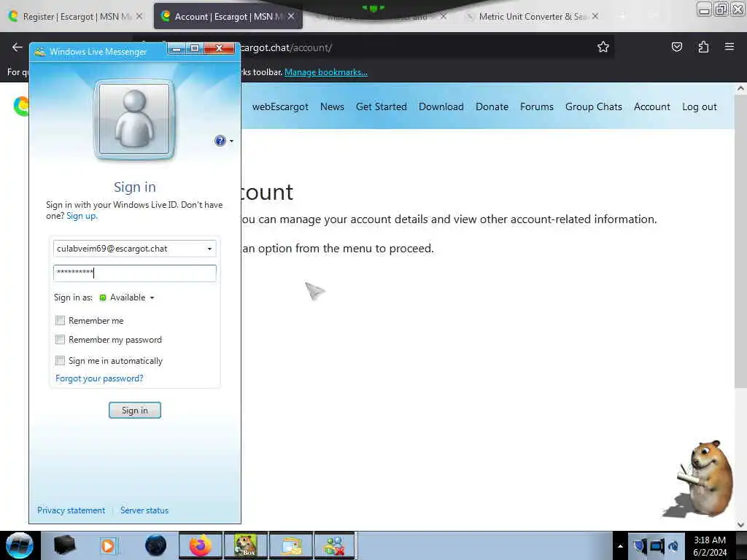Follow the Sign up link
The height and width of the screenshot is (560, 747).
click(x=82, y=216)
